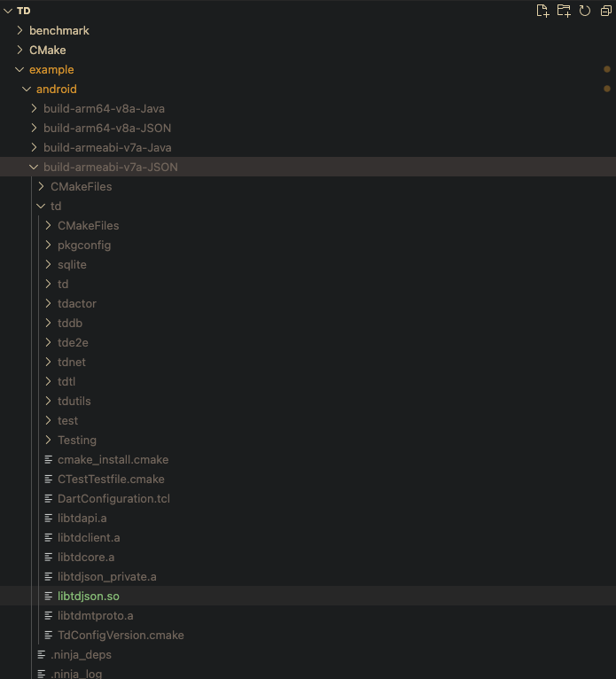Collapse the example folder chevron

pos(19,69)
